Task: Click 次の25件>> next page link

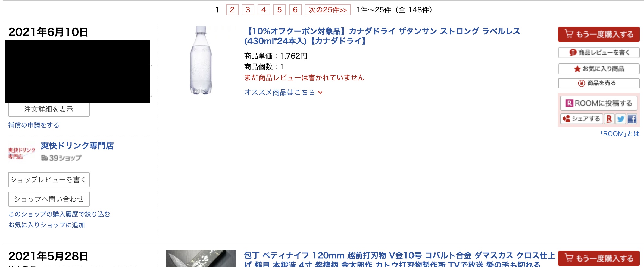Action: pyautogui.click(x=327, y=10)
